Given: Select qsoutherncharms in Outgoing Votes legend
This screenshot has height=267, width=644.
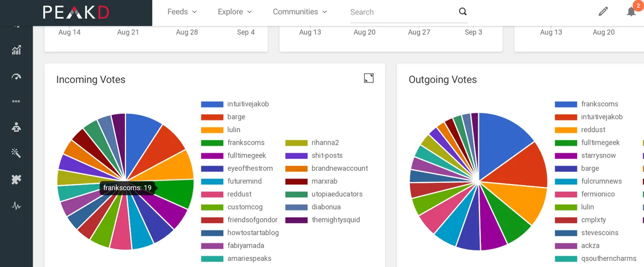Looking at the screenshot, I should 608,258.
